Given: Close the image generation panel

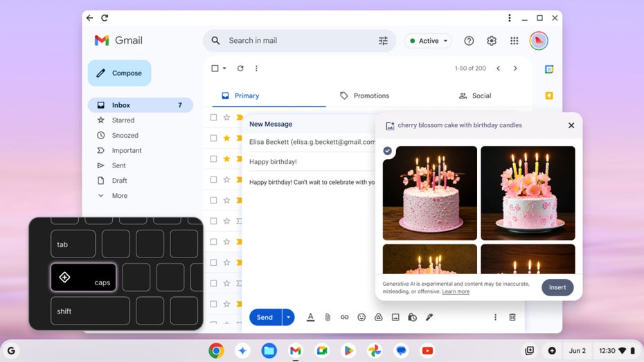Looking at the screenshot, I should [571, 125].
